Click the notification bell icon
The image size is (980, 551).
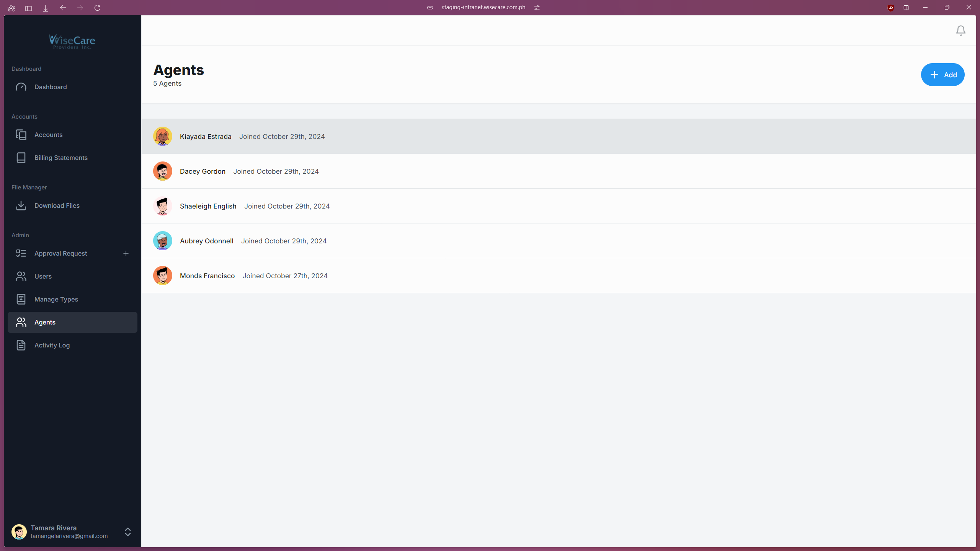click(x=960, y=30)
